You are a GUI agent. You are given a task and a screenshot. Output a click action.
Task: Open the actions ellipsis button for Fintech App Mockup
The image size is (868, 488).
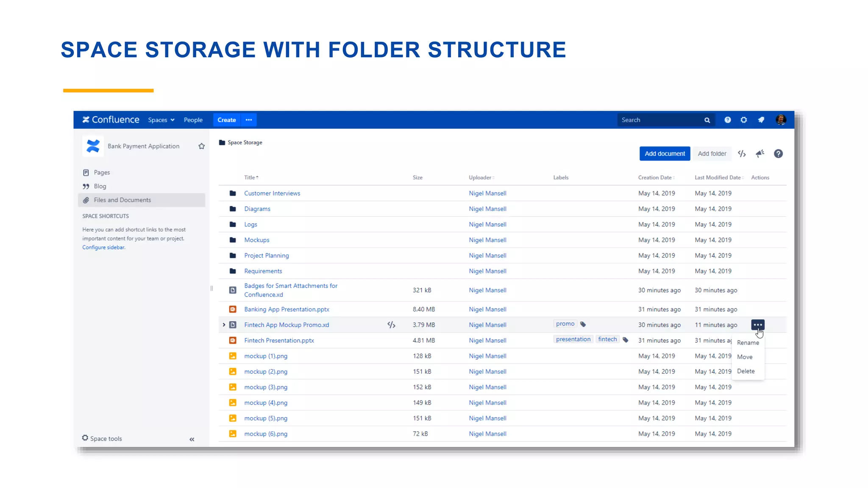(x=758, y=325)
